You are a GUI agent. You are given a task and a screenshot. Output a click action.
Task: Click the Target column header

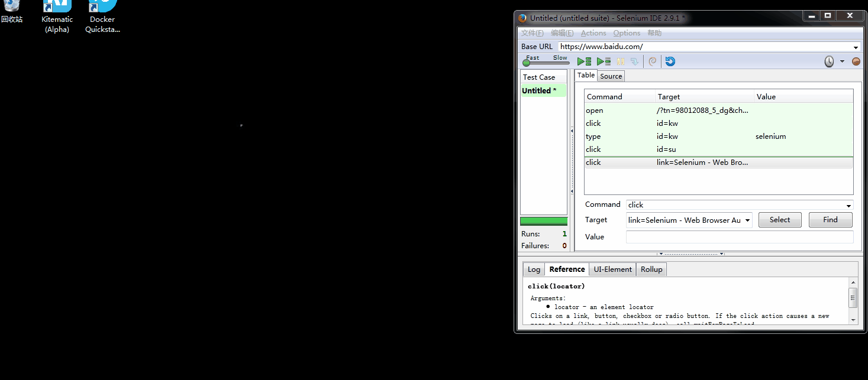tap(705, 97)
